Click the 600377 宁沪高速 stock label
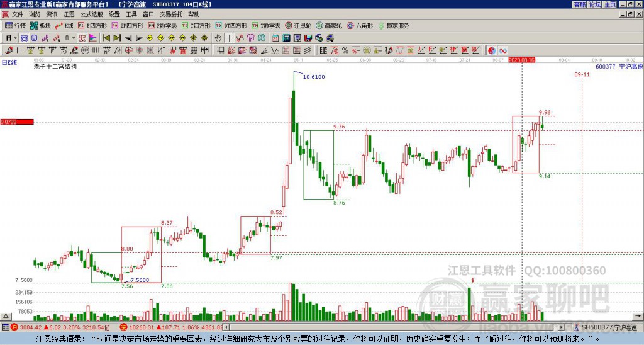 tap(619, 66)
